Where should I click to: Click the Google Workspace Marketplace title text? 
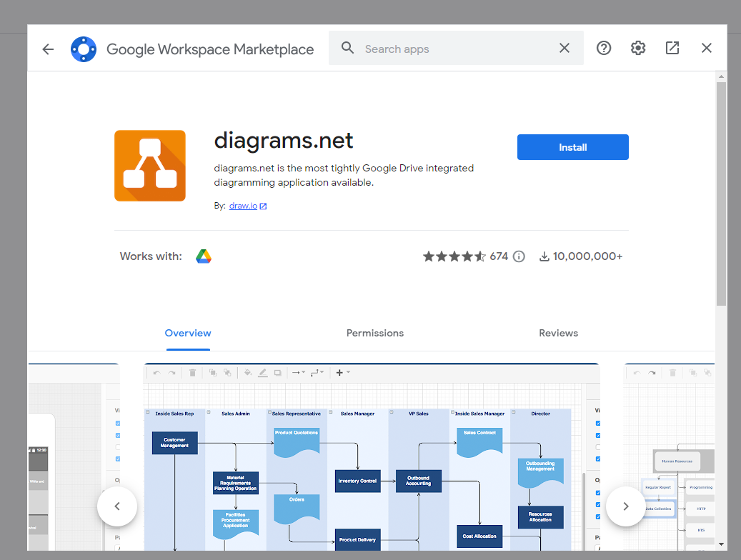[210, 49]
